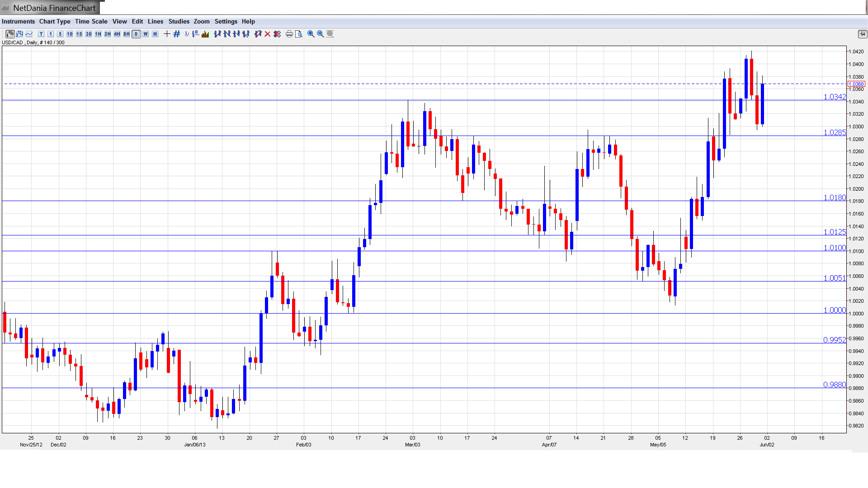Open the Instruments menu
The height and width of the screenshot is (488, 868).
point(18,21)
